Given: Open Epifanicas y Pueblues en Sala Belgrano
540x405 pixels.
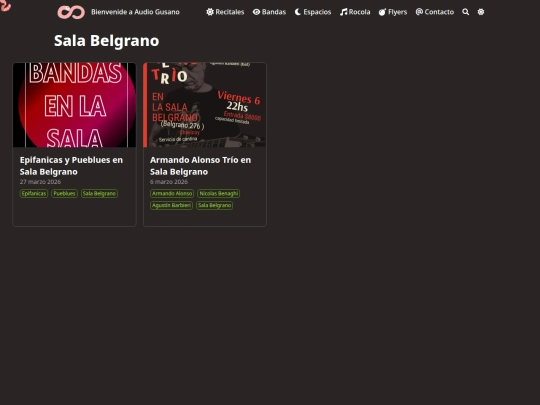Looking at the screenshot, I should 71,166.
